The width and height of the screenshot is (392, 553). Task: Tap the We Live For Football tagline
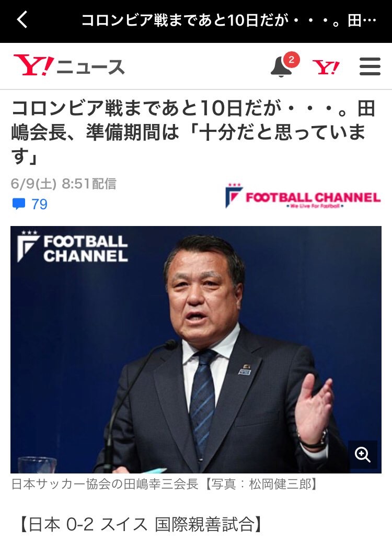click(x=315, y=206)
